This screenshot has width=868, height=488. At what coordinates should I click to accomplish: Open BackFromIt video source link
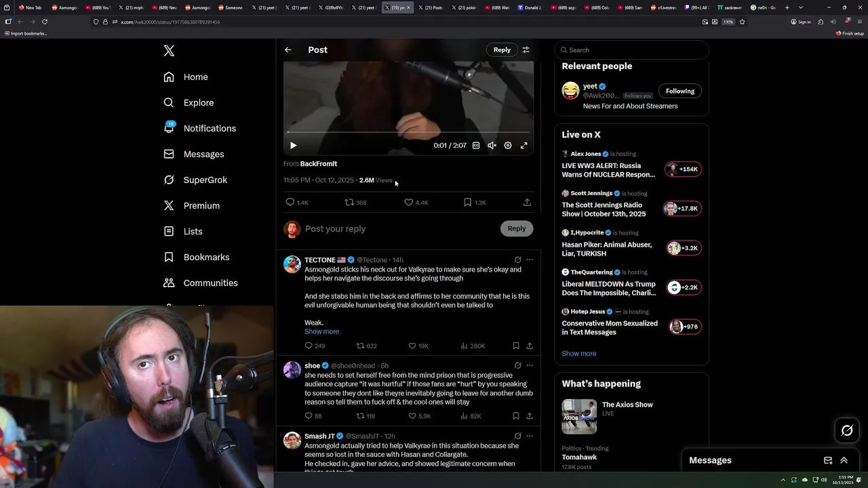[x=319, y=164]
